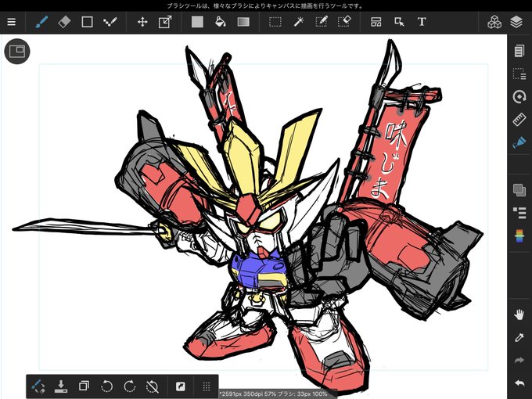532x399 pixels.
Task: Rotate canvas counterclockwise
Action: point(107,386)
